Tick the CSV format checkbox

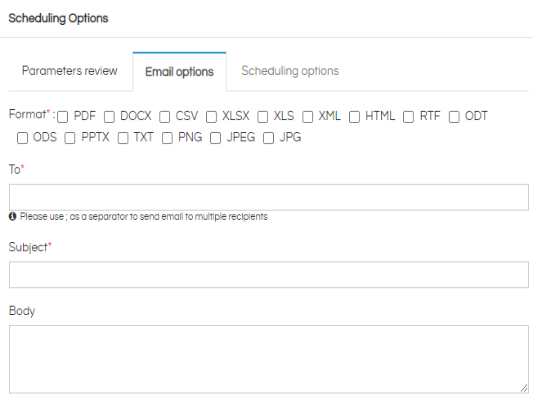coord(165,117)
